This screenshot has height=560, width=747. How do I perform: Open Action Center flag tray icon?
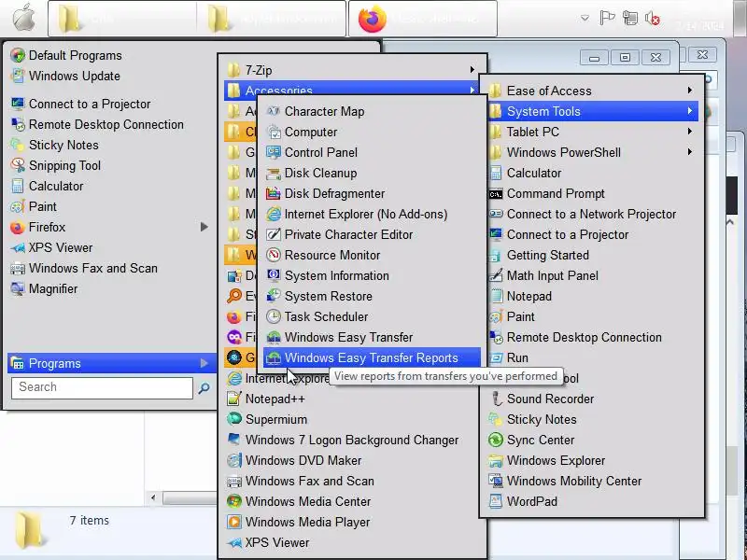coord(607,19)
